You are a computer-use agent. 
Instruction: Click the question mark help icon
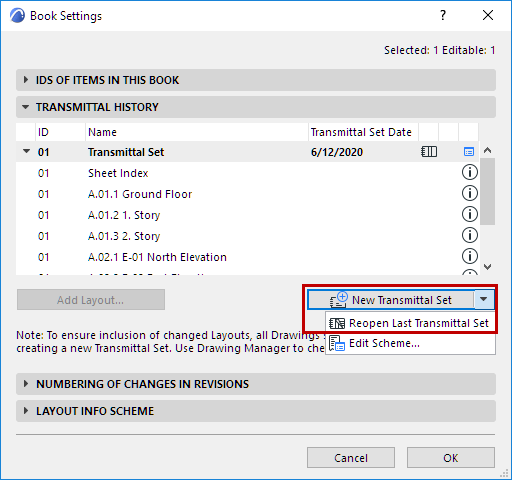coord(443,15)
